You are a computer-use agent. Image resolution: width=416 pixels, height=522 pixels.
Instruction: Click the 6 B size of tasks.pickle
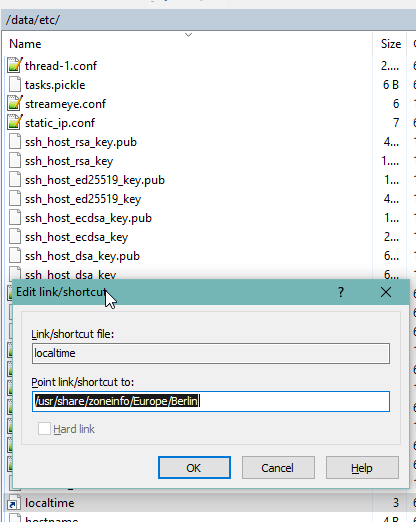(x=391, y=85)
